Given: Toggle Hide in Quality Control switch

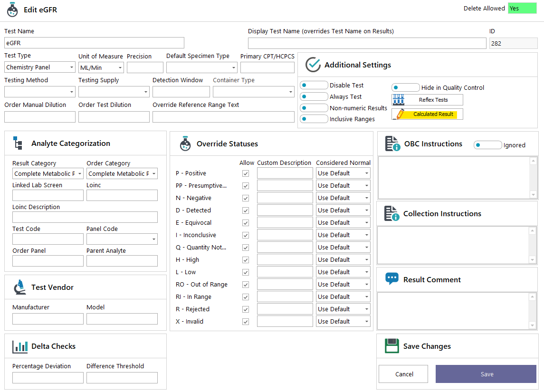Looking at the screenshot, I should pyautogui.click(x=406, y=87).
